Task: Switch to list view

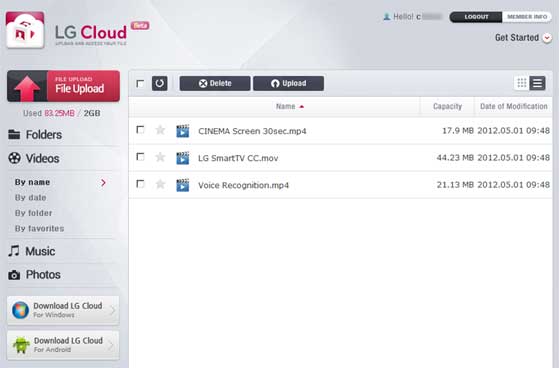Action: click(x=538, y=83)
